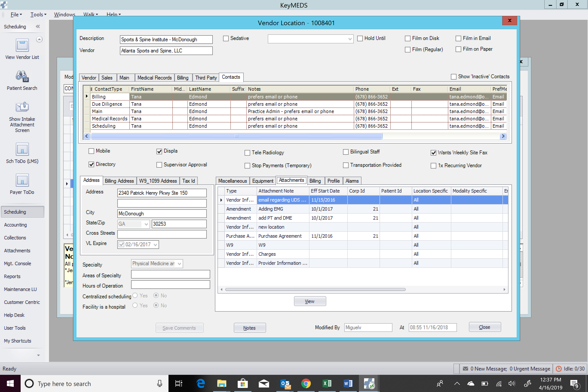Select the No radio button for Centralized Scheduling
The image size is (588, 392).
coord(156,296)
